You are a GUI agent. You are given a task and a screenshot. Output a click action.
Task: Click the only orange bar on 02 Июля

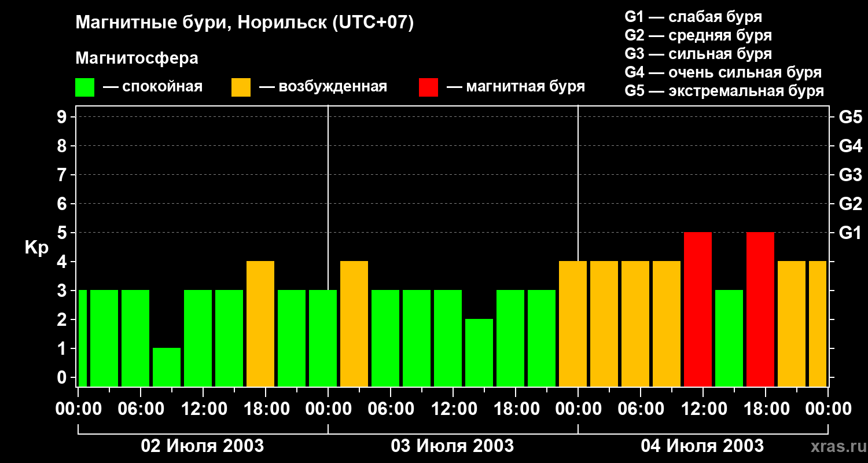coord(260,324)
